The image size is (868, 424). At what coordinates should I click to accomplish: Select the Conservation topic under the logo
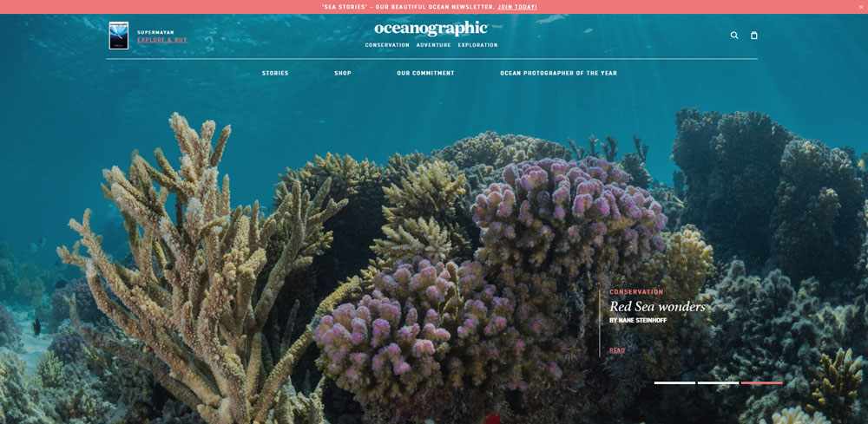click(387, 45)
